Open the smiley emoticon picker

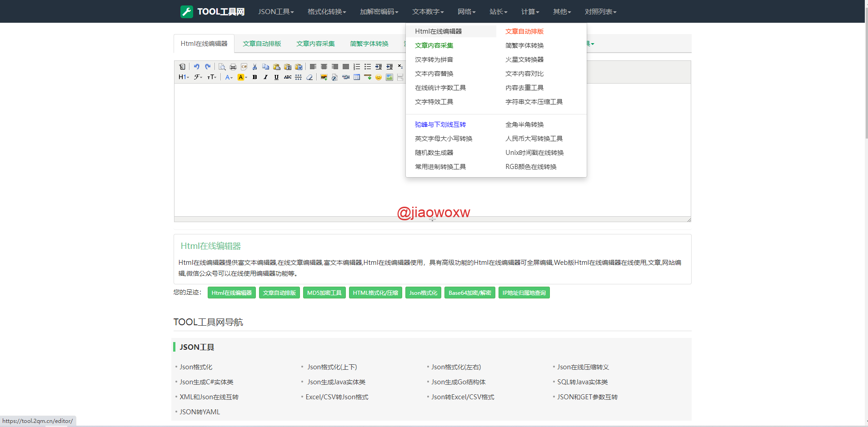[379, 77]
